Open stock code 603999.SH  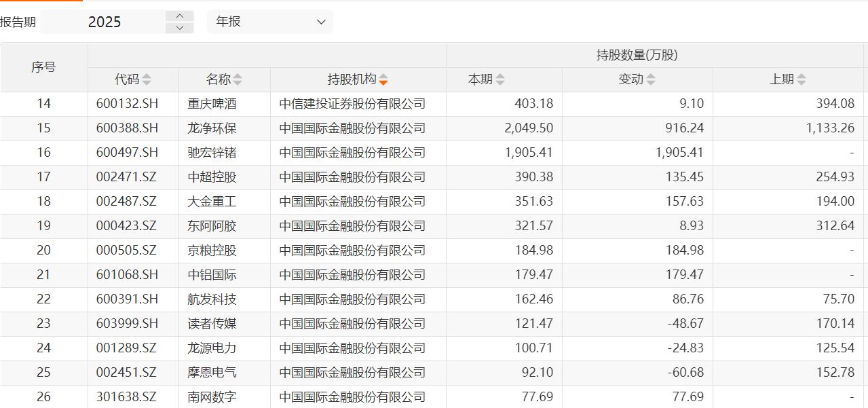(127, 324)
